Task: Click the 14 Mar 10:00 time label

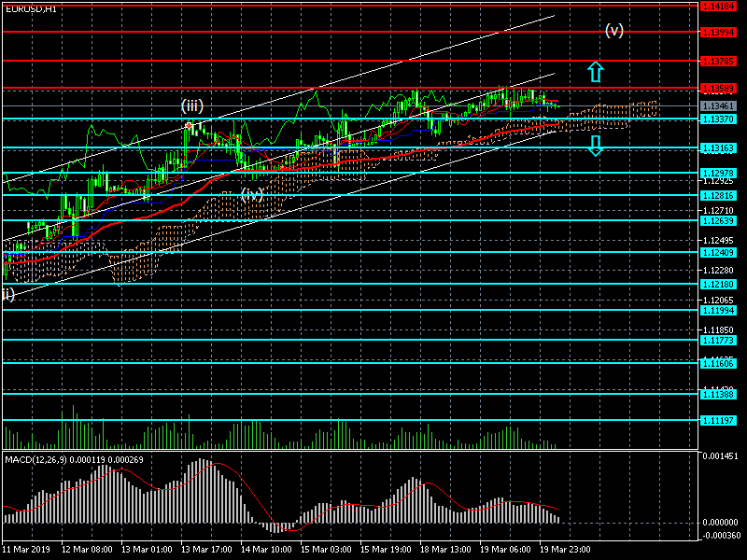Action: [266, 550]
